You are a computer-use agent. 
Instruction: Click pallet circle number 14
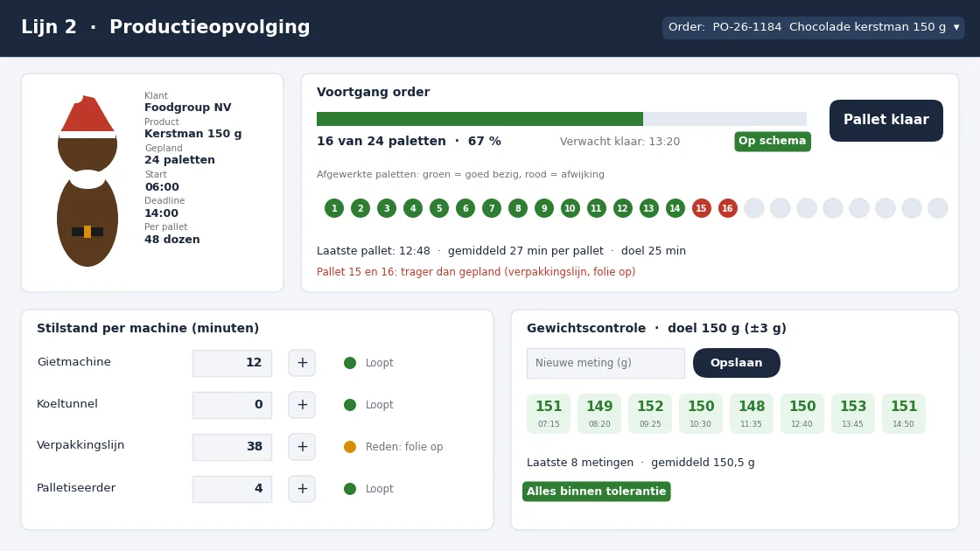click(x=675, y=209)
